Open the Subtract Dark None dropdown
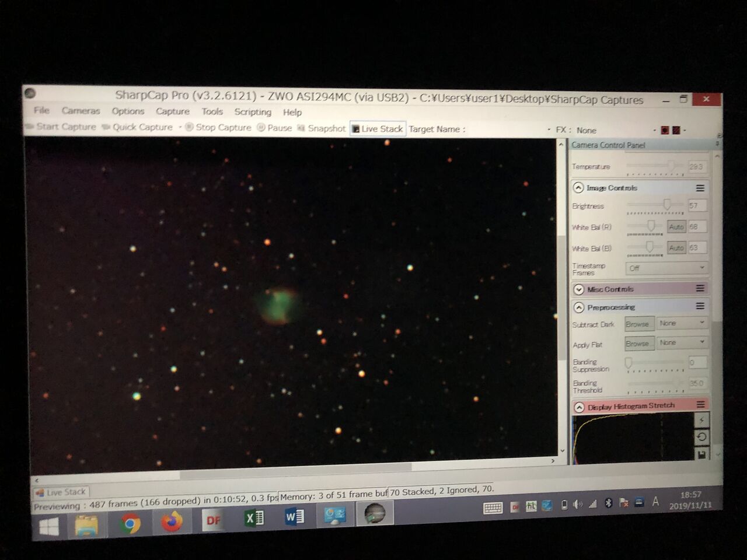Screen dimensions: 747x560 [682, 323]
